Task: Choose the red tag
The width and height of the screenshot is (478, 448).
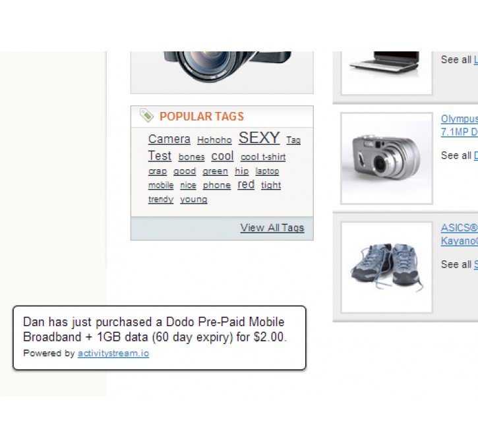Action: 246,184
